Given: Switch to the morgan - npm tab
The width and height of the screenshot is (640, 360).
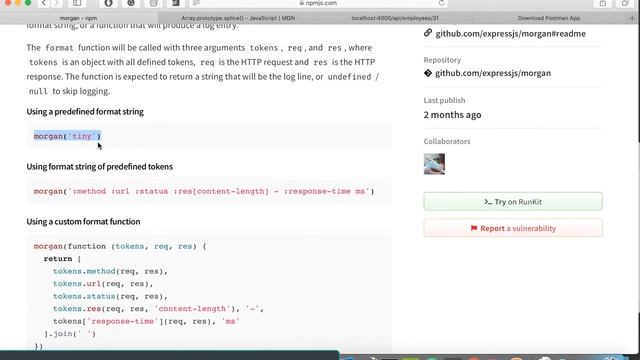Looking at the screenshot, I should click(x=78, y=18).
